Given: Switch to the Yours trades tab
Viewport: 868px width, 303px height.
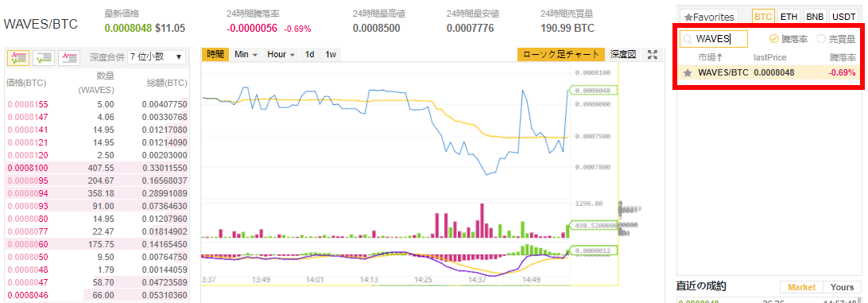Looking at the screenshot, I should click(842, 287).
